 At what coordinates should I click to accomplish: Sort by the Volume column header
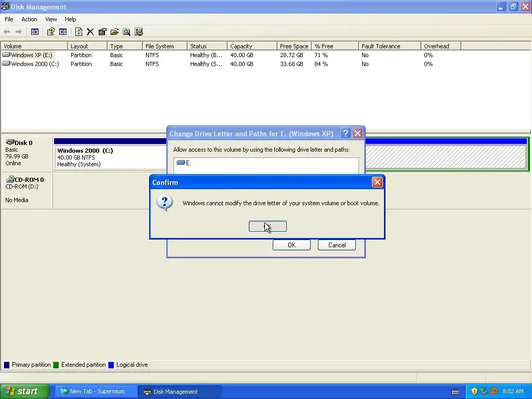(x=34, y=46)
